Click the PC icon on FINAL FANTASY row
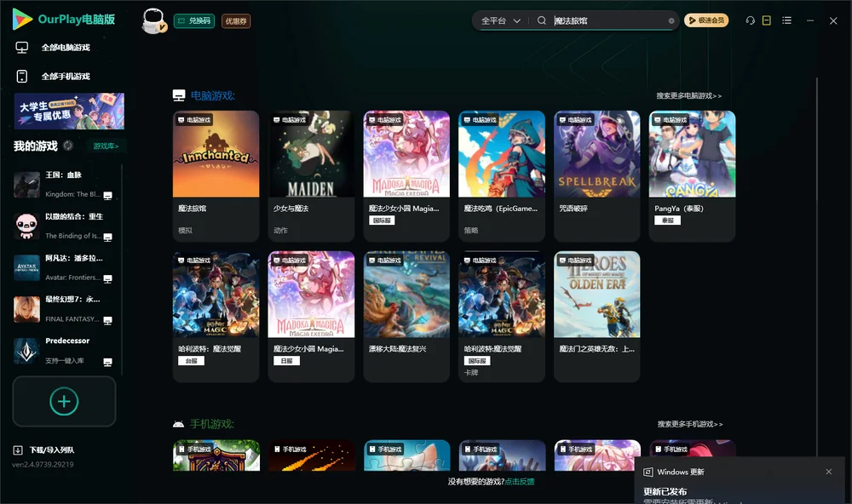 (x=107, y=320)
